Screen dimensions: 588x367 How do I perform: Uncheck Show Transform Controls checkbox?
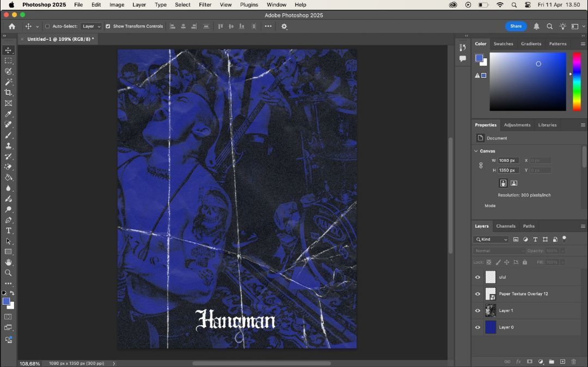108,26
